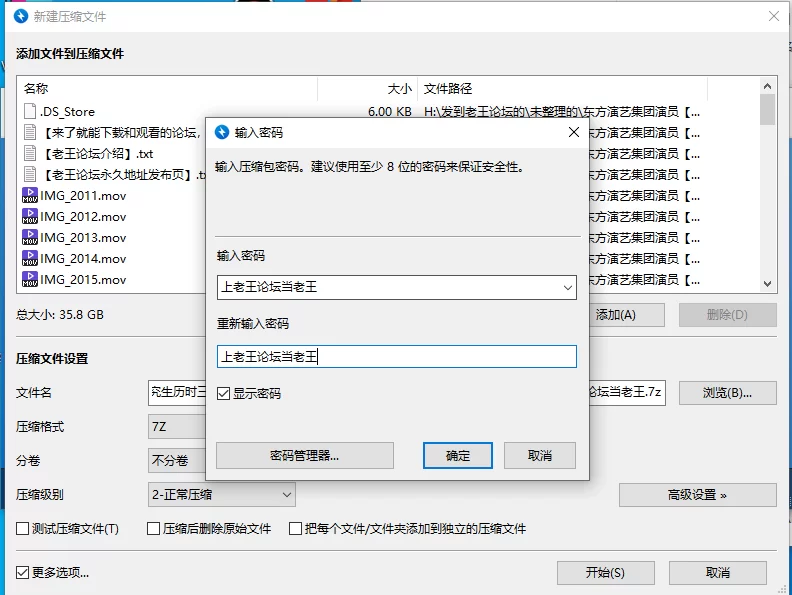Select the IMG_2015.mov file name
Image resolution: width=792 pixels, height=595 pixels.
click(83, 280)
